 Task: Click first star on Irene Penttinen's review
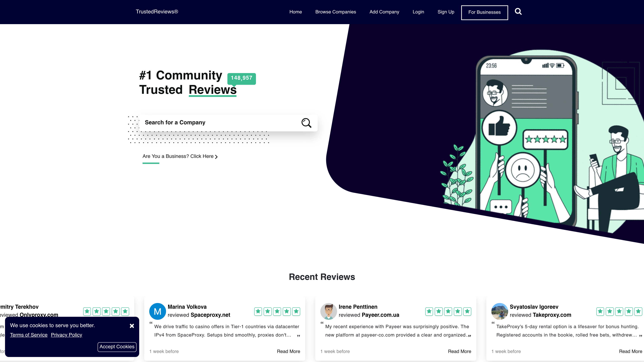click(x=429, y=311)
